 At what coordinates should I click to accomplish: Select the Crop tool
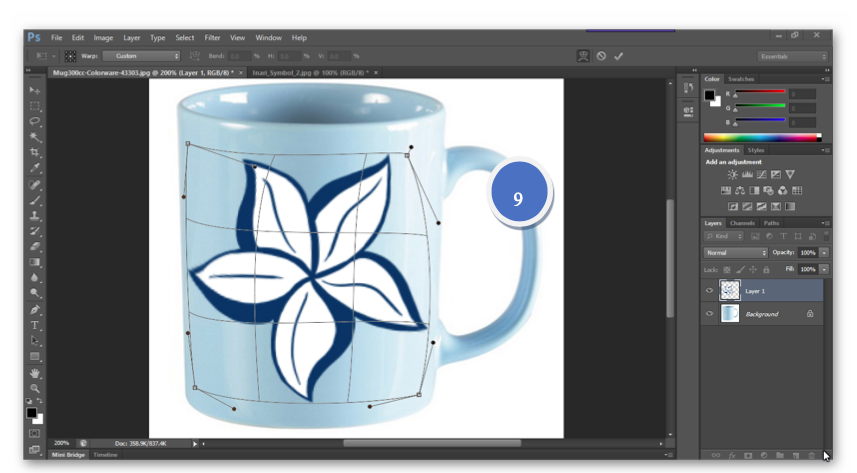click(x=35, y=152)
